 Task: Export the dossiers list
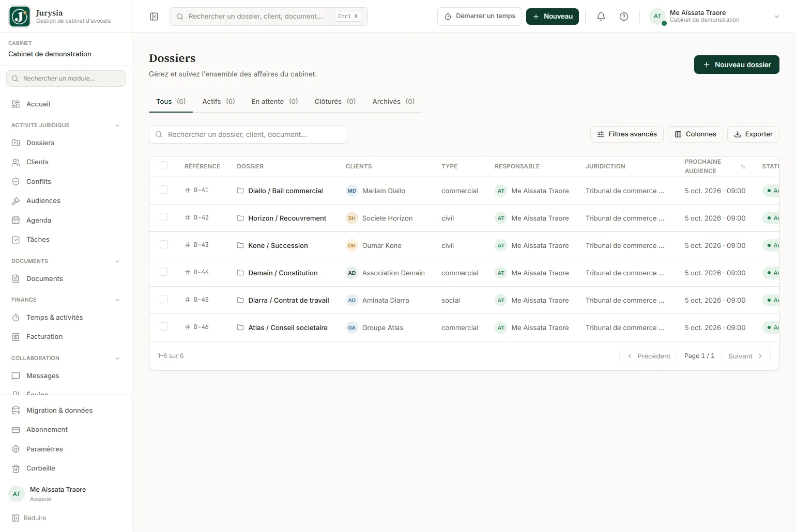(753, 134)
